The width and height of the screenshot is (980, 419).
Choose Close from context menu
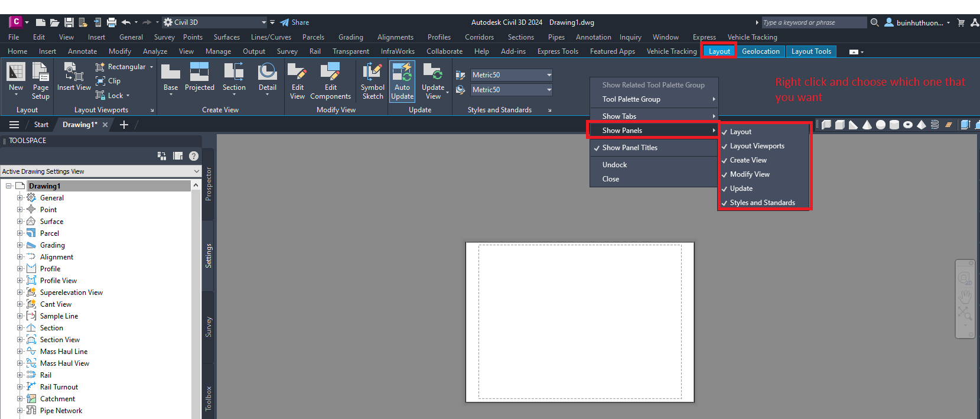(x=654, y=179)
